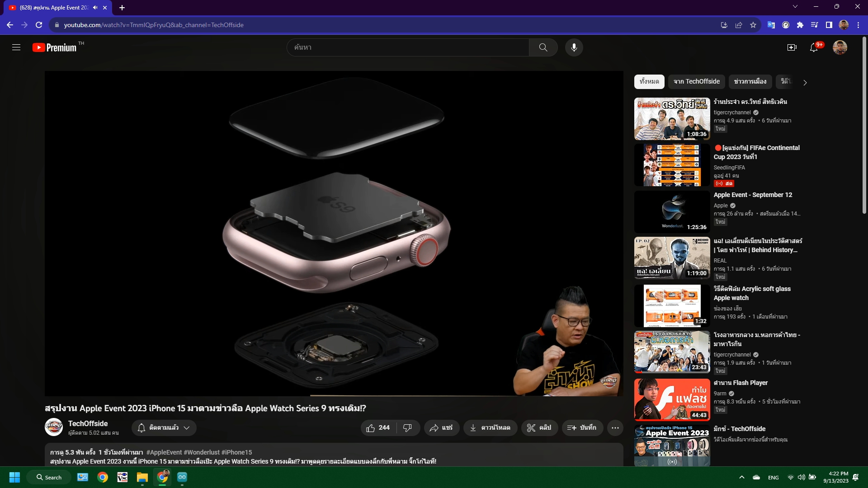This screenshot has width=868, height=488.
Task: Open the มิกซ์ - TechOffside mix
Action: 740,429
